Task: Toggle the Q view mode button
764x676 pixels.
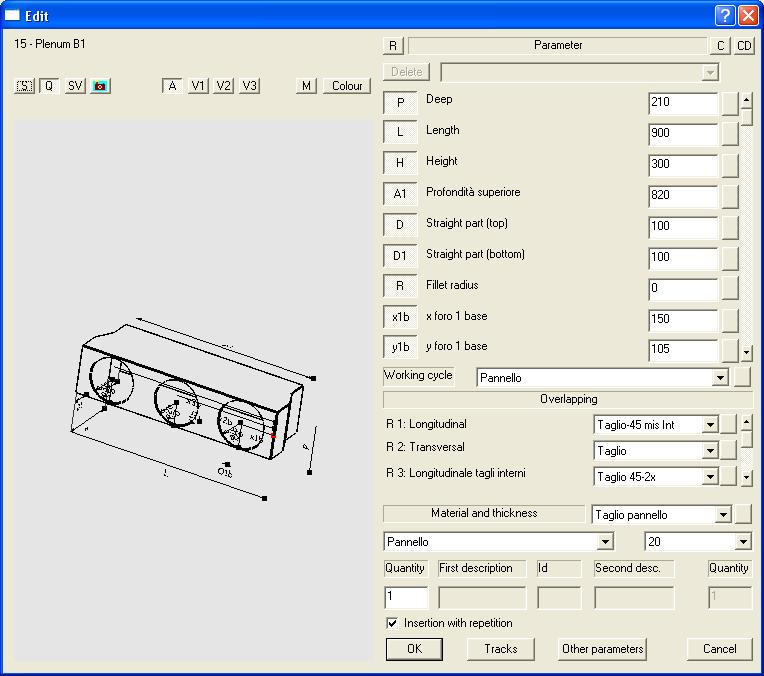Action: click(x=49, y=86)
